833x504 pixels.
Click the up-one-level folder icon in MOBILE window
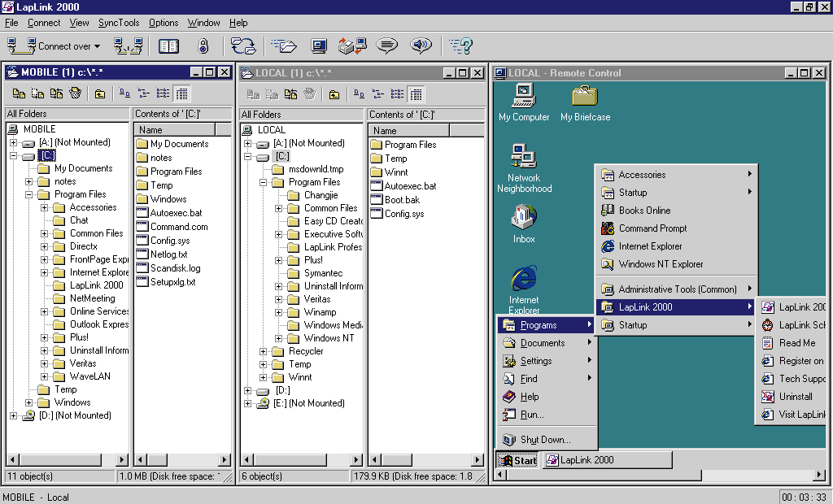tap(100, 94)
